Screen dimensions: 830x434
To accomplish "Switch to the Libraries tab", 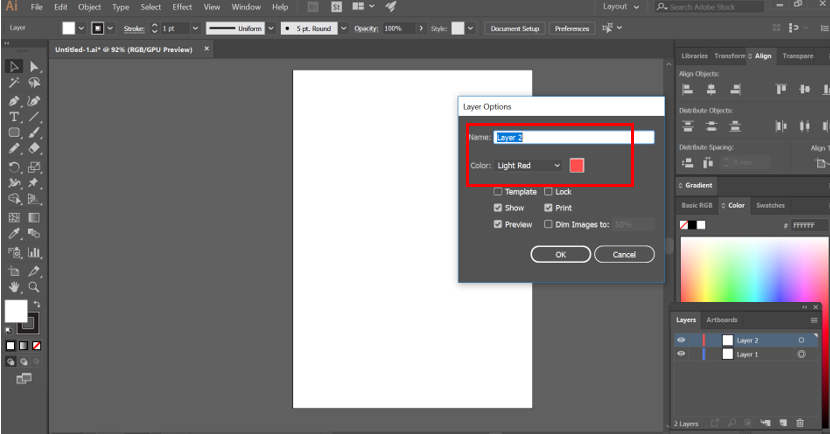I will point(694,56).
